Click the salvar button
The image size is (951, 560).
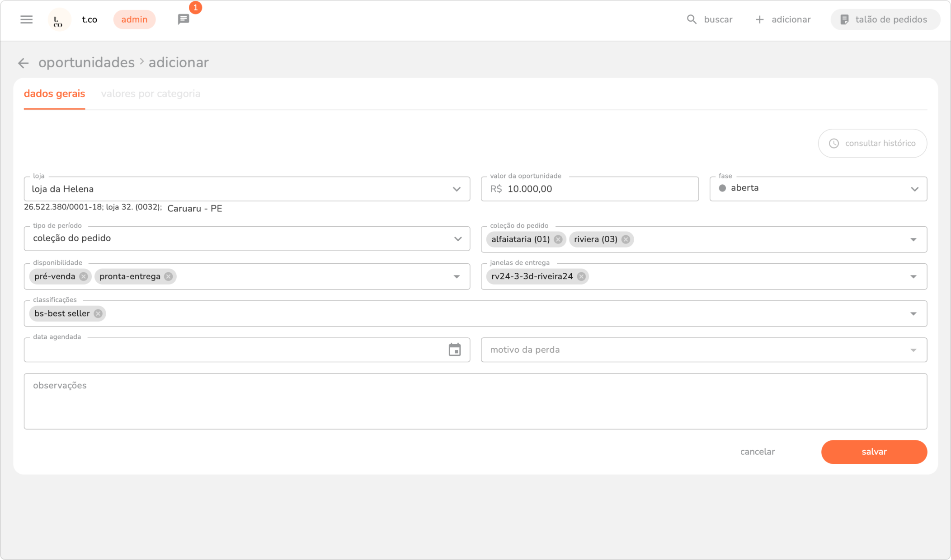pos(874,452)
